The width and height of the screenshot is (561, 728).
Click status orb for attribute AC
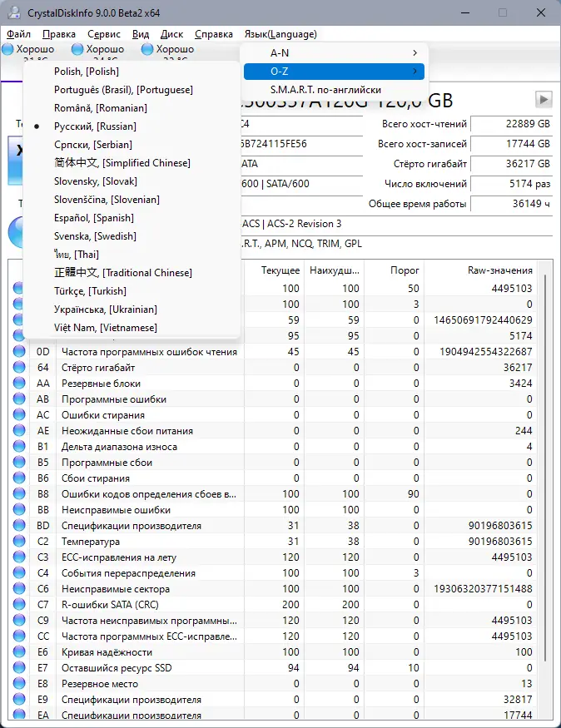pyautogui.click(x=19, y=414)
